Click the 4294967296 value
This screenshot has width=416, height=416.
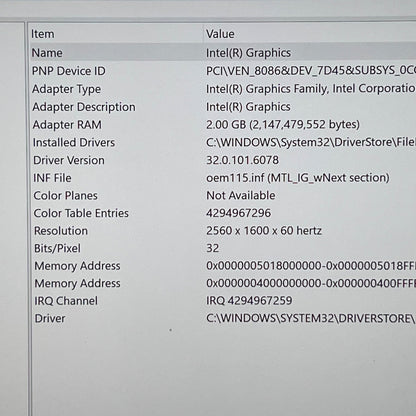(239, 213)
